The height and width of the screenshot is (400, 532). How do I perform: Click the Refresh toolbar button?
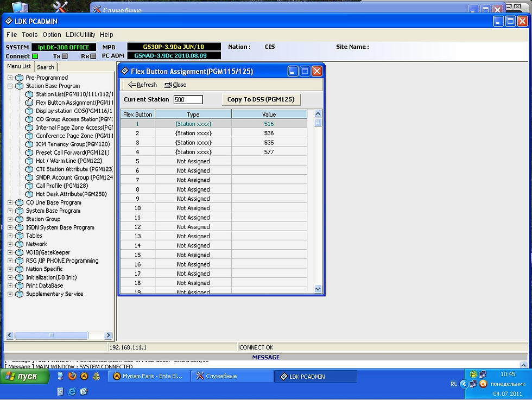pyautogui.click(x=142, y=85)
